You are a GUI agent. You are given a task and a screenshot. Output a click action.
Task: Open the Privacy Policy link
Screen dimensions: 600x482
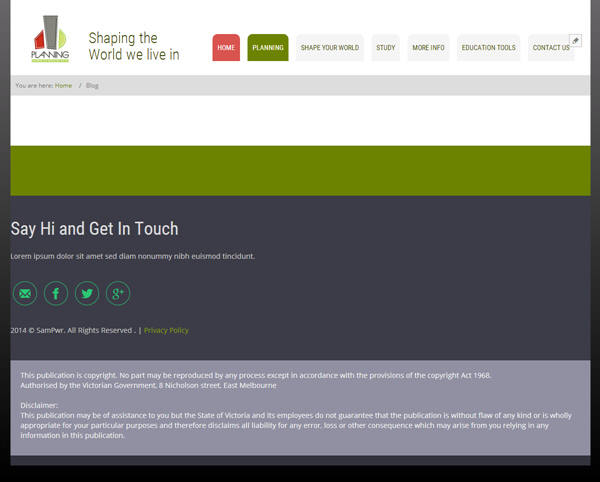pos(166,330)
